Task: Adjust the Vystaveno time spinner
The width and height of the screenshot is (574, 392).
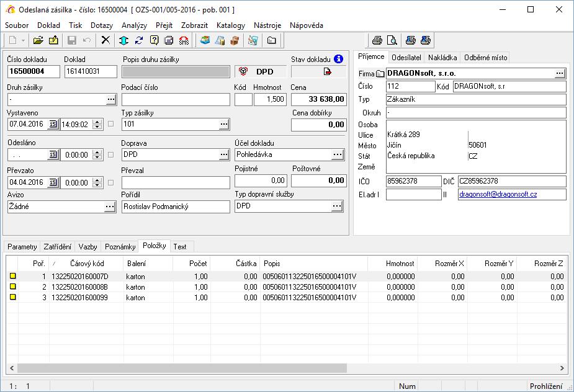Action: 97,124
